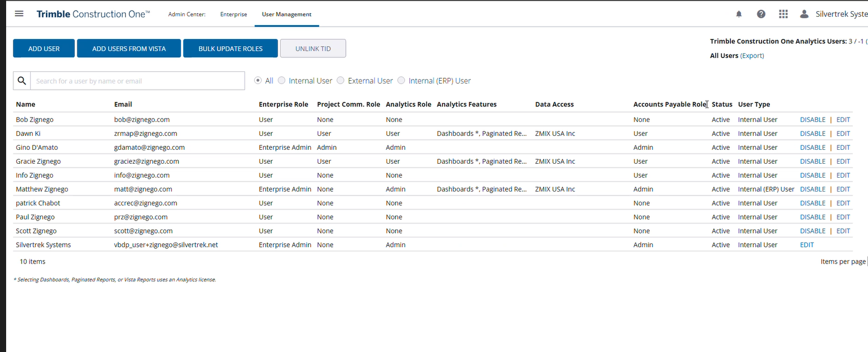Edit Bob Zignego's user record
Screen dimensions: 868x352
pos(843,120)
